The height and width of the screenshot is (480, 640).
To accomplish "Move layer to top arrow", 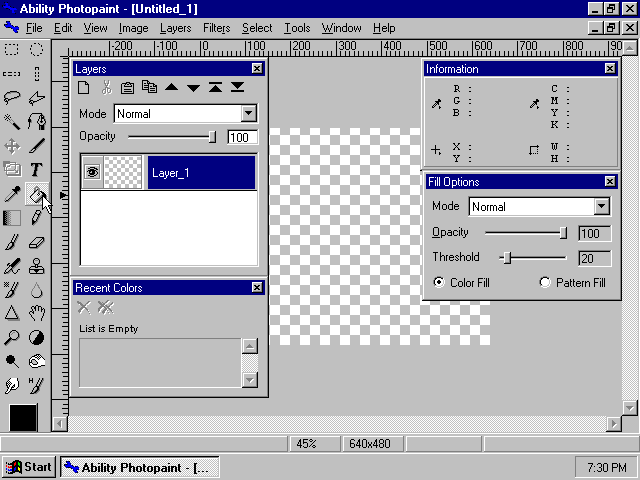I will (x=215, y=87).
